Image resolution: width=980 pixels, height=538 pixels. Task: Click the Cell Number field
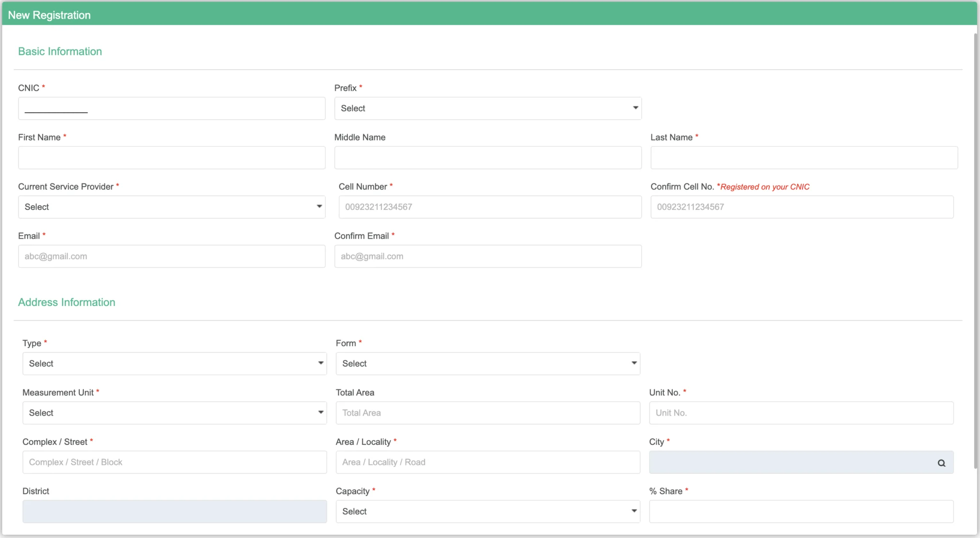pyautogui.click(x=490, y=207)
